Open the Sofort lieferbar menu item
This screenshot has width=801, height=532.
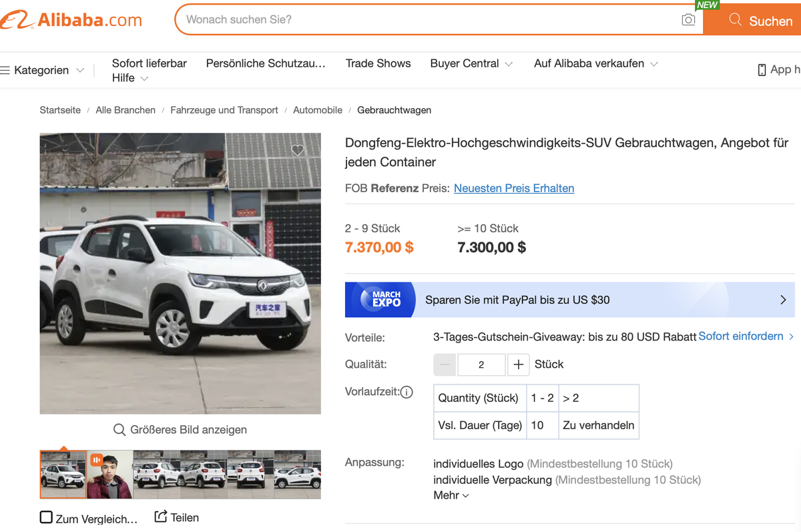(150, 63)
